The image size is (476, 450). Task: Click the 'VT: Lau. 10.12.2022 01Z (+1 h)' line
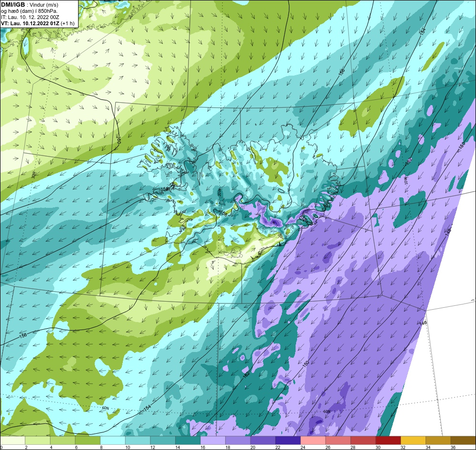(x=38, y=23)
